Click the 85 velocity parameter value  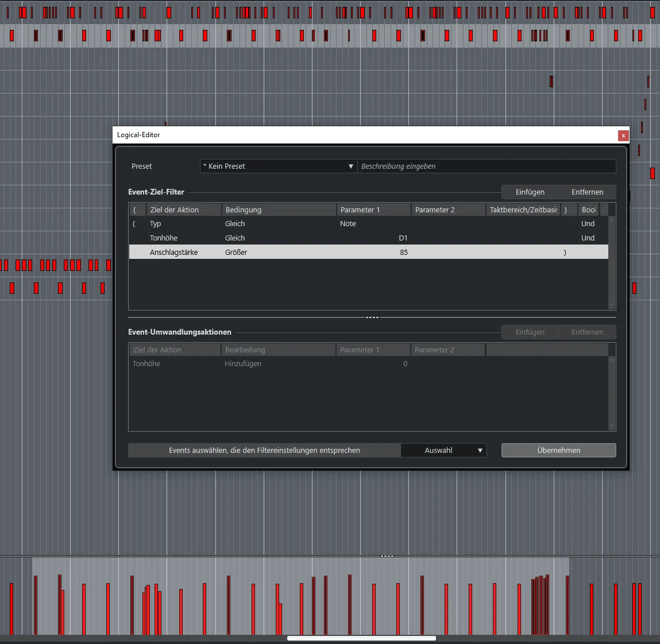(x=404, y=252)
